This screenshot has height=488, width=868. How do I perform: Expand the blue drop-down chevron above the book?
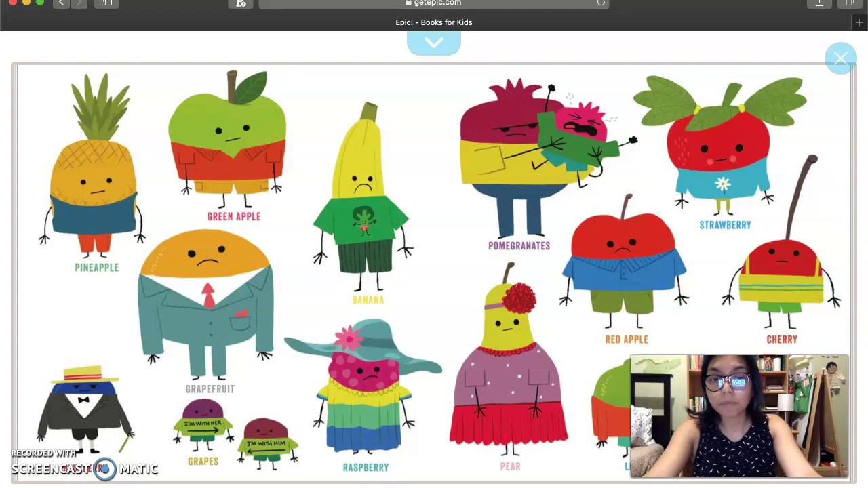[434, 43]
